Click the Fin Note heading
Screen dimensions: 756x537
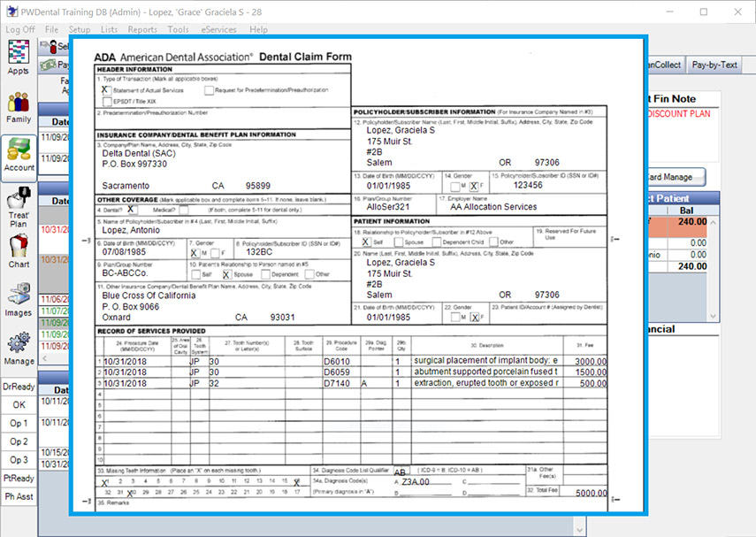tap(671, 99)
